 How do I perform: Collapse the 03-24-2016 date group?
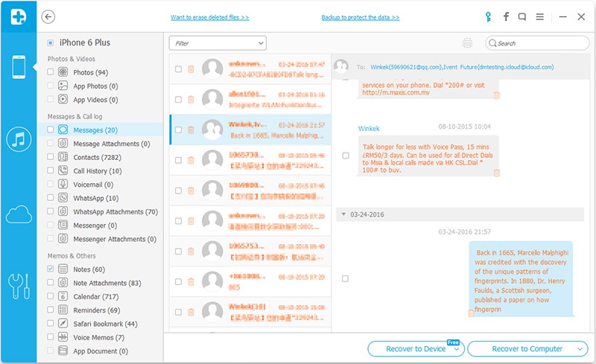(x=343, y=214)
